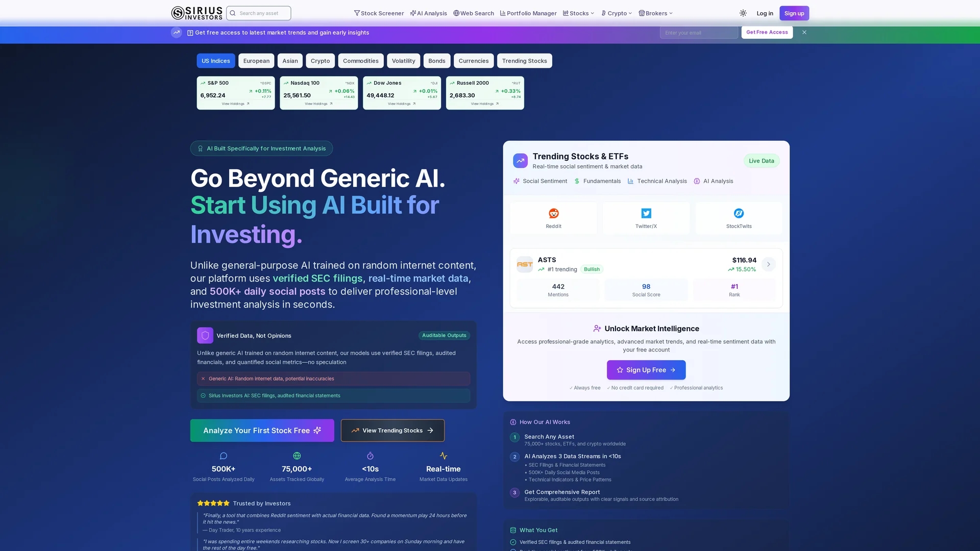Image resolution: width=980 pixels, height=551 pixels.
Task: Click the search magnifier icon
Action: click(x=233, y=13)
